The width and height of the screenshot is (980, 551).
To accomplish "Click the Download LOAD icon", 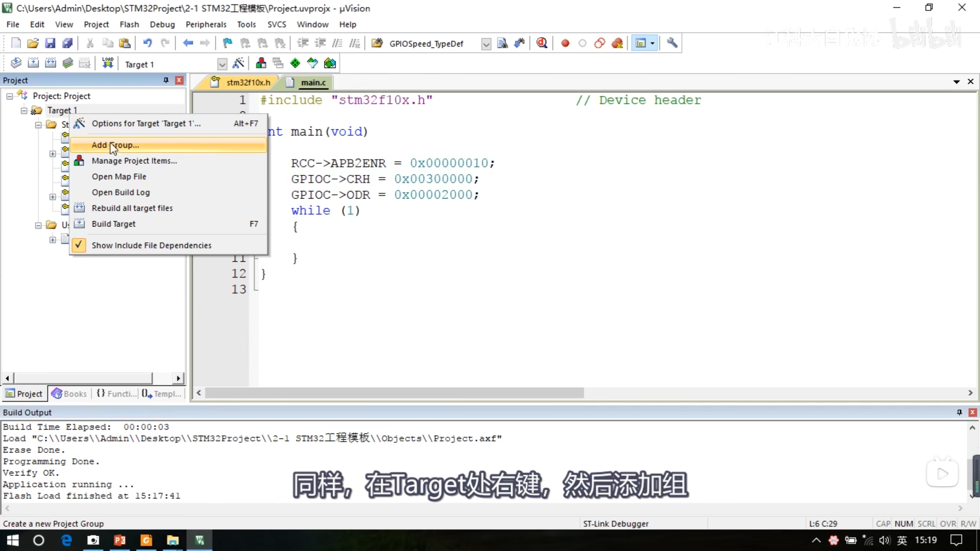I will (108, 63).
